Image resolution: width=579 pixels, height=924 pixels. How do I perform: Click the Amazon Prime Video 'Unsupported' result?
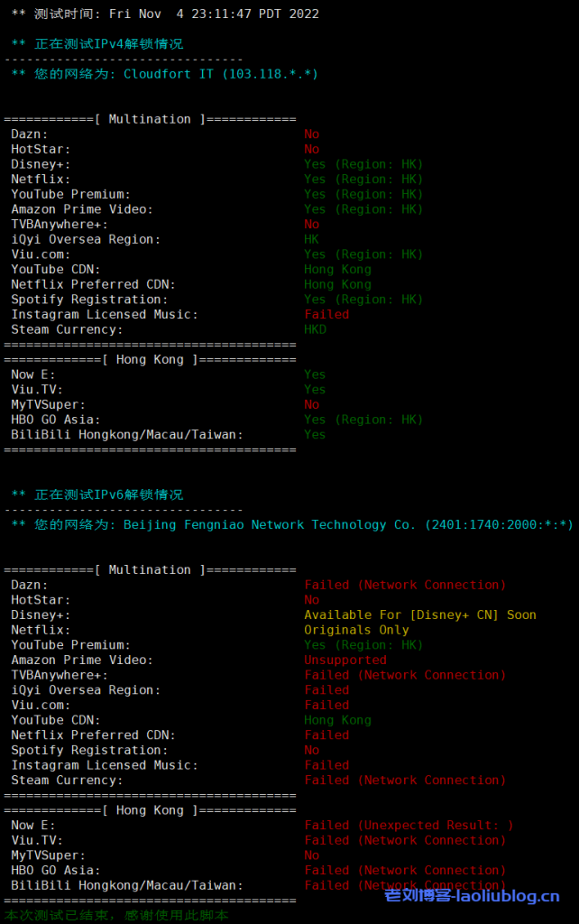click(345, 660)
